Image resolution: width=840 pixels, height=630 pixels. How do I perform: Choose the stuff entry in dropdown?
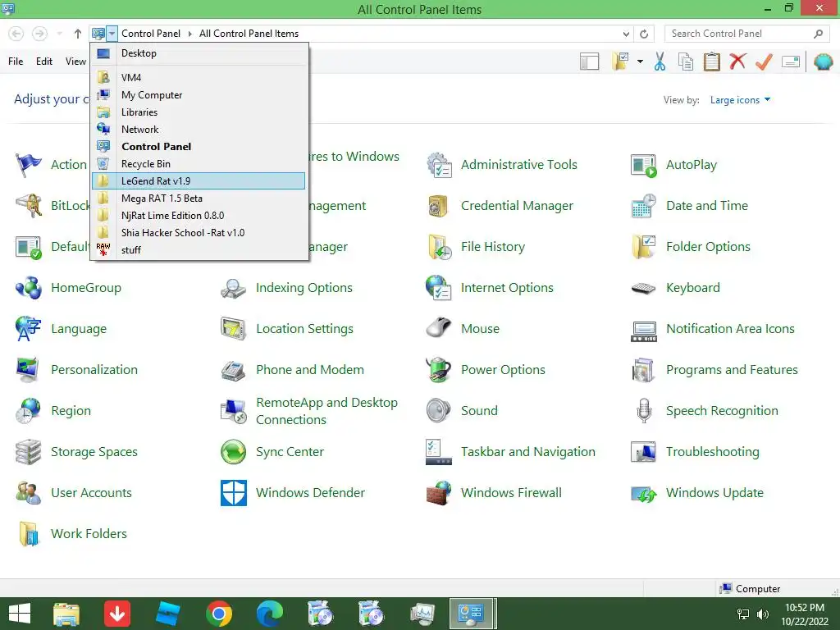coord(199,250)
